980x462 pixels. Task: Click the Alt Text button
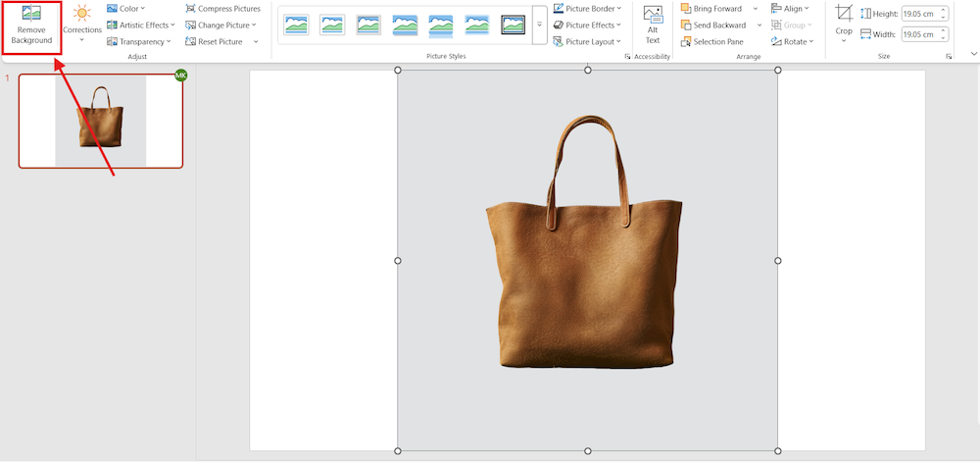(x=653, y=25)
